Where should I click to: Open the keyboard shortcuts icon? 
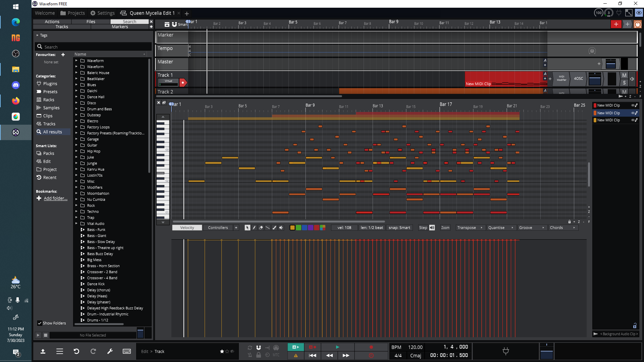[x=127, y=351]
